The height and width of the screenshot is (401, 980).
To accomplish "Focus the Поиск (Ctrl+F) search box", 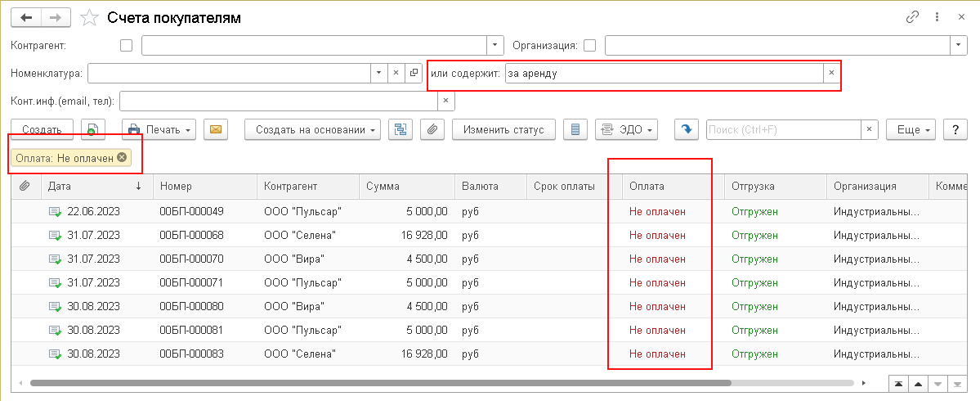I will click(x=783, y=129).
